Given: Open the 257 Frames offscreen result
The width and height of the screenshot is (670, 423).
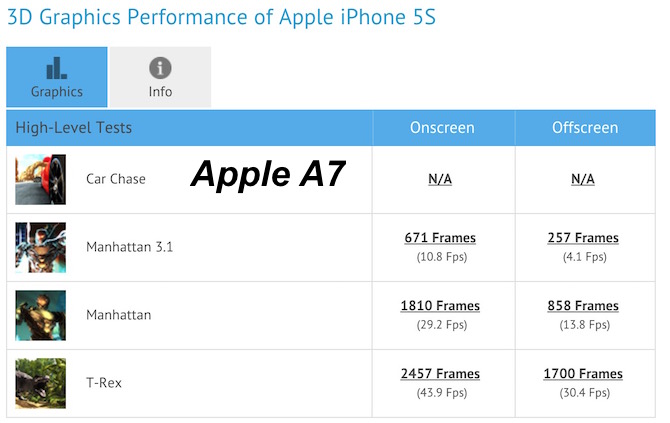Looking at the screenshot, I should (583, 238).
